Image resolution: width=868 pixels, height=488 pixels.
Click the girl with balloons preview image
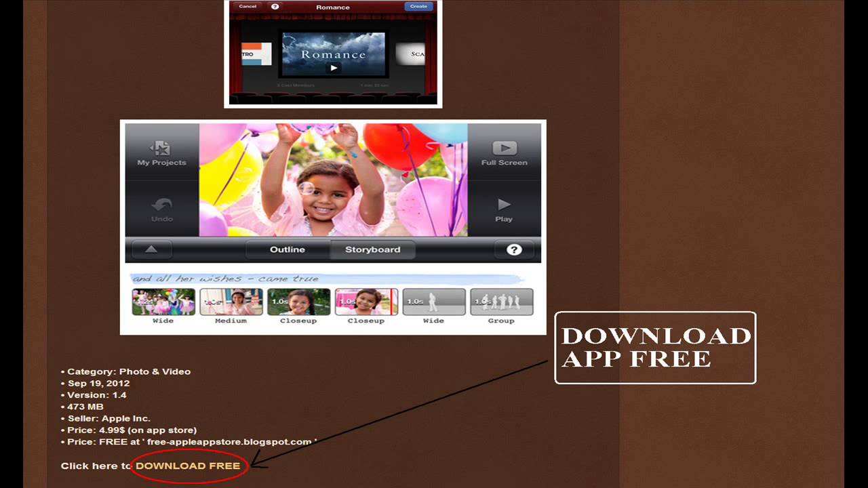click(333, 180)
